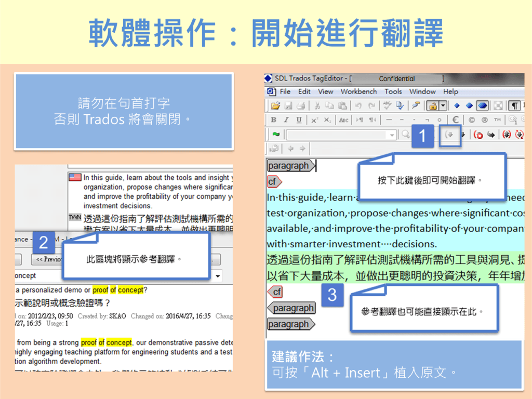Open the empty toolbar combo box dropdown
This screenshot has height=399, width=532.
pos(392,135)
